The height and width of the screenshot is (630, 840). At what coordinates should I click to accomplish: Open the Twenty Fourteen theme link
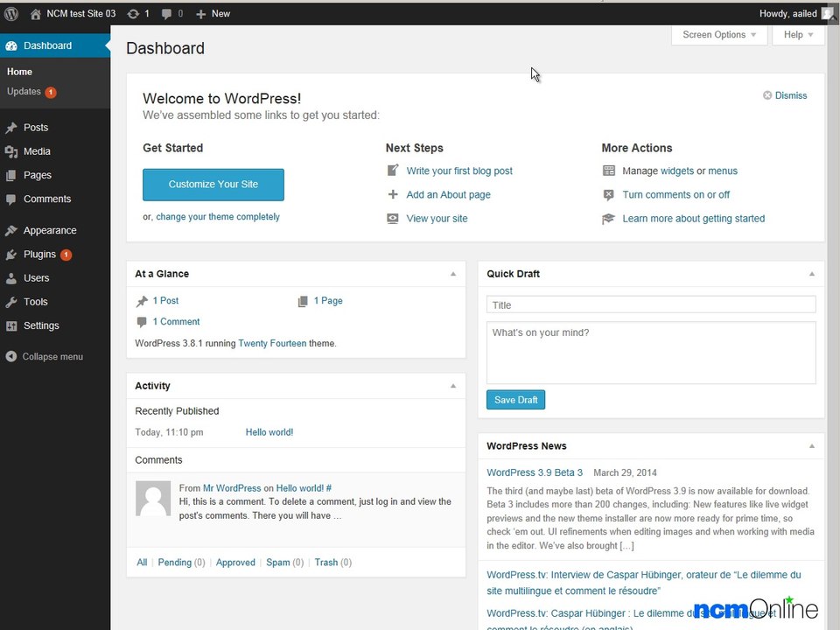(x=272, y=343)
